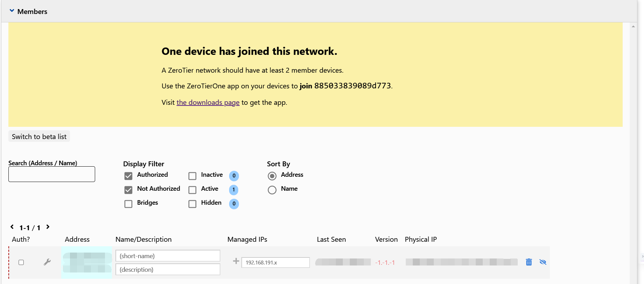
Task: Go to previous members page arrow
Action: click(x=12, y=227)
